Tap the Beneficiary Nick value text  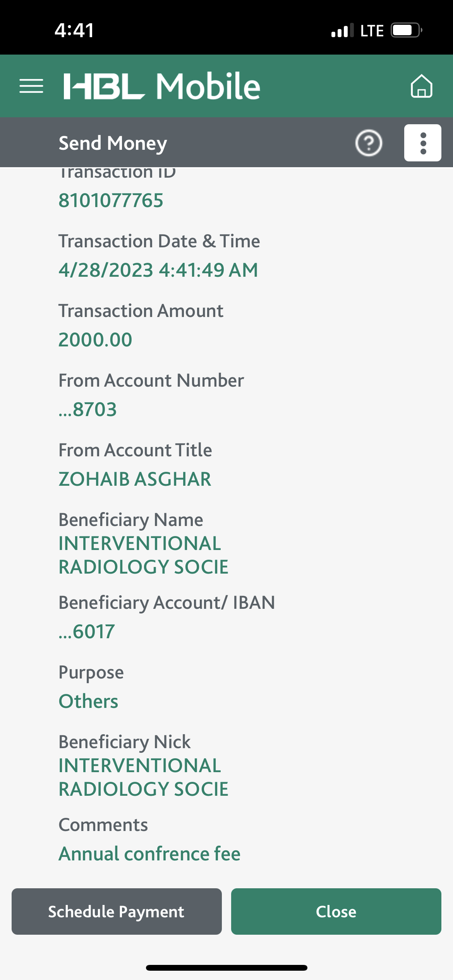(x=143, y=777)
